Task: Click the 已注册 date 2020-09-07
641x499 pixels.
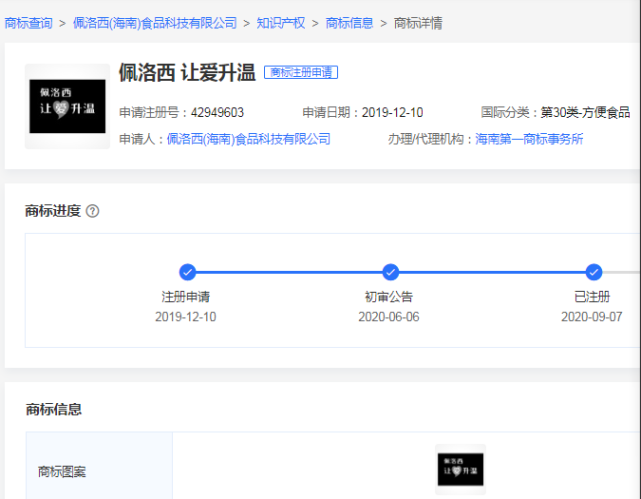Action: click(x=592, y=317)
